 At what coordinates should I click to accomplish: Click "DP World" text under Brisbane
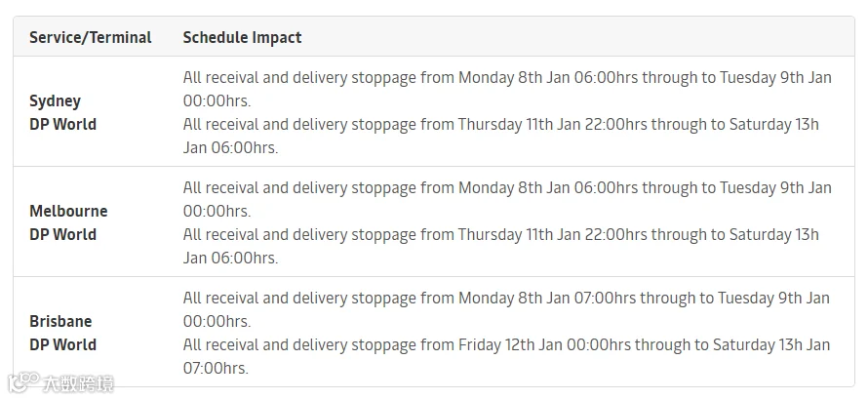pos(63,344)
